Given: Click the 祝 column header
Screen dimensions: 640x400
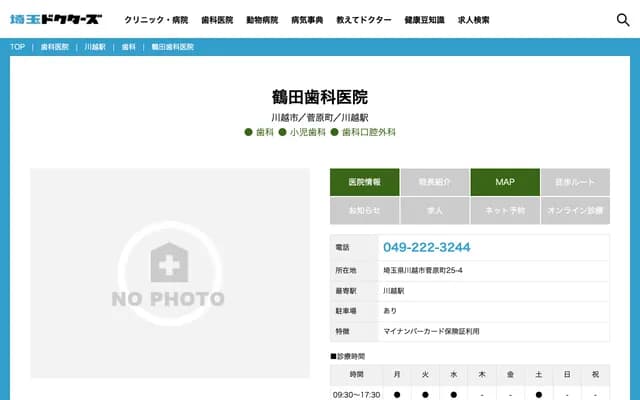Looking at the screenshot, I should pyautogui.click(x=596, y=374).
